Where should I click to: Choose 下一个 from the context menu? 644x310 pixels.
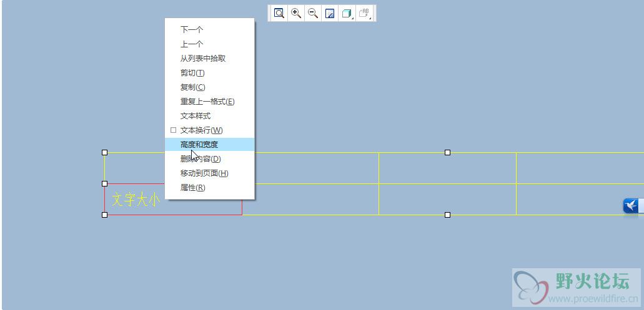click(209, 29)
